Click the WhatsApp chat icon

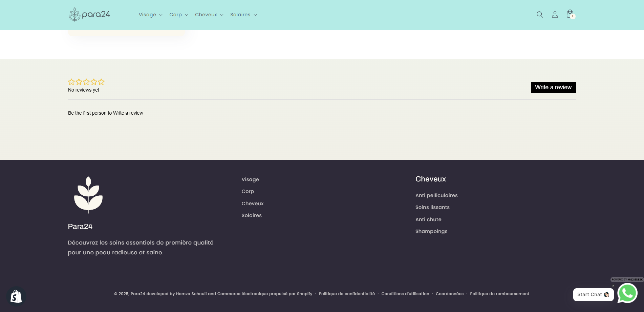coord(627,293)
